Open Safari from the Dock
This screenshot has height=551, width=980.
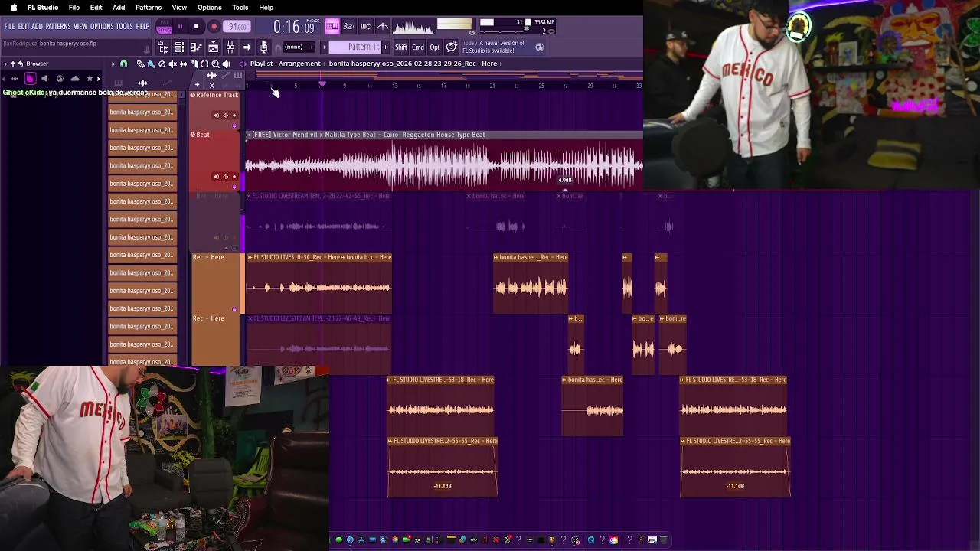pyautogui.click(x=350, y=540)
